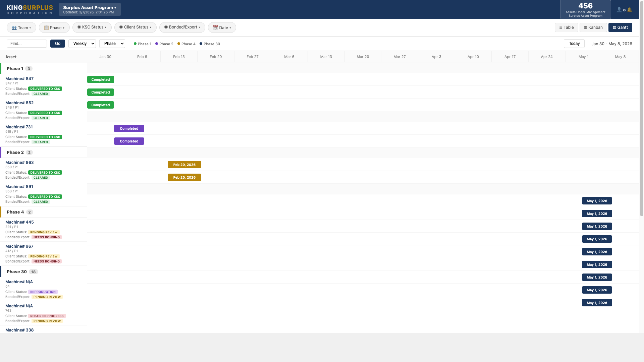Click the gold Feb 20, 2026 bar for Machine# 863
The height and width of the screenshot is (362, 644).
184,165
